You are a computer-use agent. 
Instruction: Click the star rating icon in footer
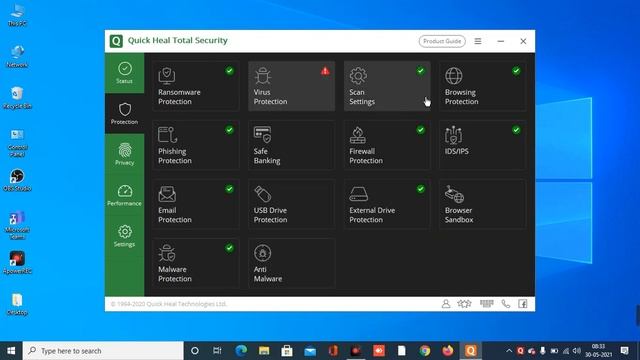coord(464,304)
